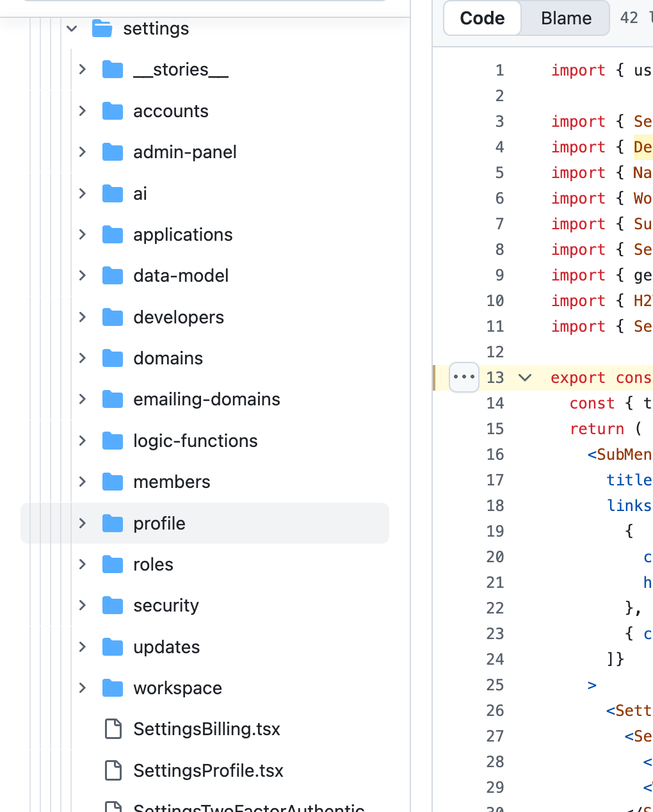Image resolution: width=653 pixels, height=812 pixels.
Task: Switch to the Blame tab
Action: 566,18
